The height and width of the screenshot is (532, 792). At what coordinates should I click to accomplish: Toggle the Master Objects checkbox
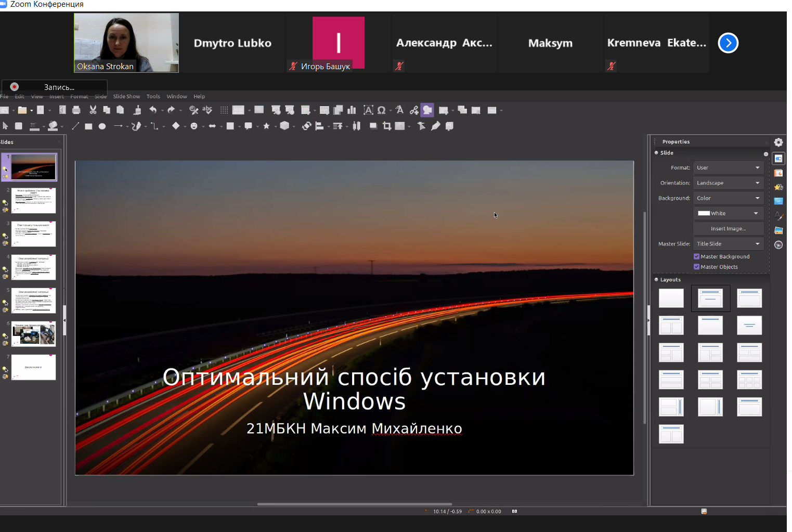[x=697, y=267]
